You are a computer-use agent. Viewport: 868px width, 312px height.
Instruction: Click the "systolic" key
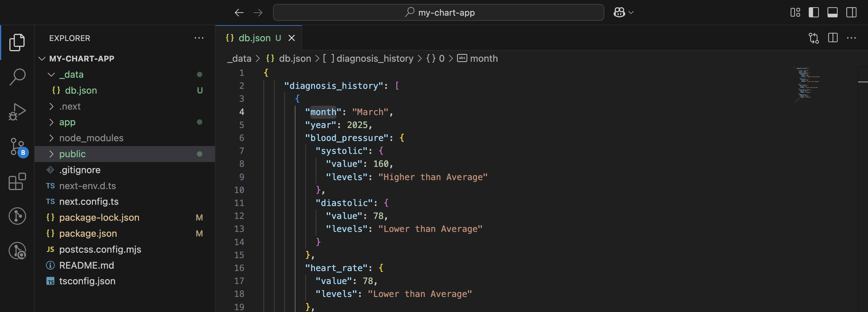click(342, 151)
